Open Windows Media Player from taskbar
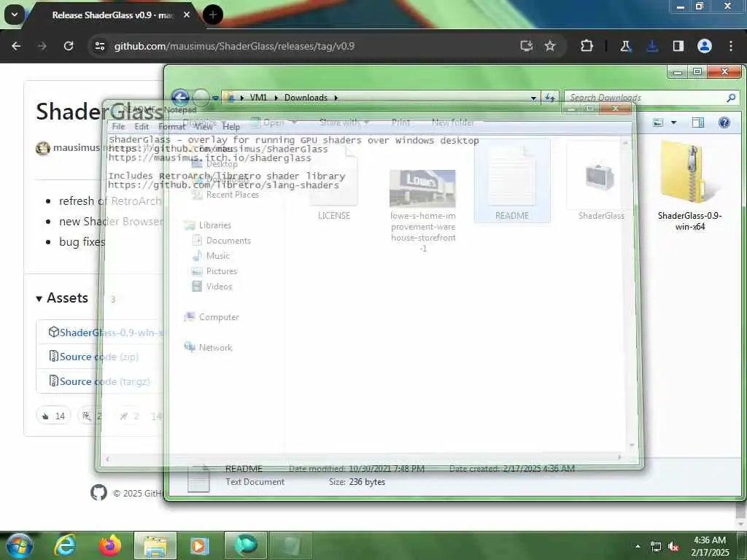The image size is (747, 560). [x=200, y=545]
